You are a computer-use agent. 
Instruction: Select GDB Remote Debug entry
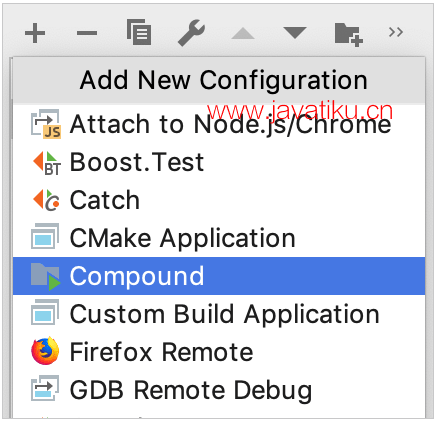219,390
